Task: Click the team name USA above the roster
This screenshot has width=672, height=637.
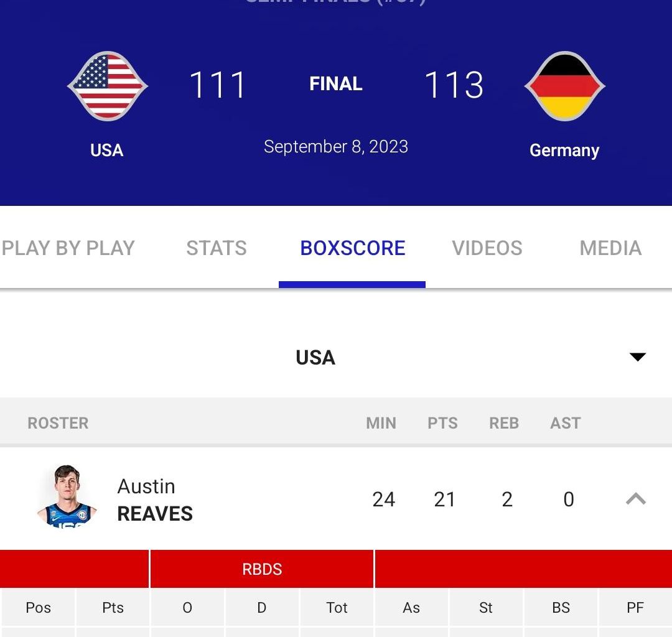Action: (315, 358)
